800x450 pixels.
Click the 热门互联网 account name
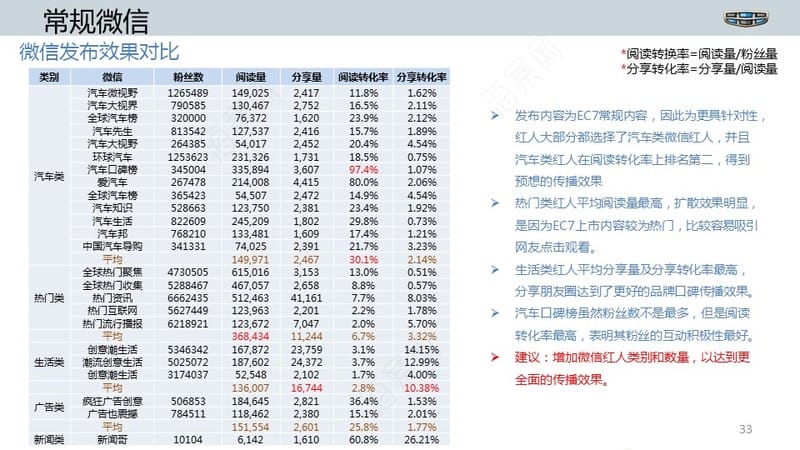pyautogui.click(x=112, y=311)
